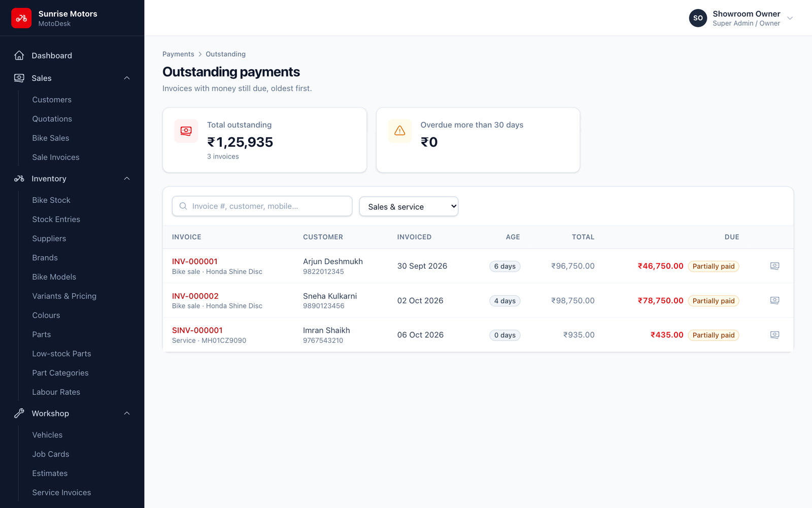This screenshot has width=812, height=508.
Task: Click the 6 days age badge
Action: pyautogui.click(x=505, y=266)
